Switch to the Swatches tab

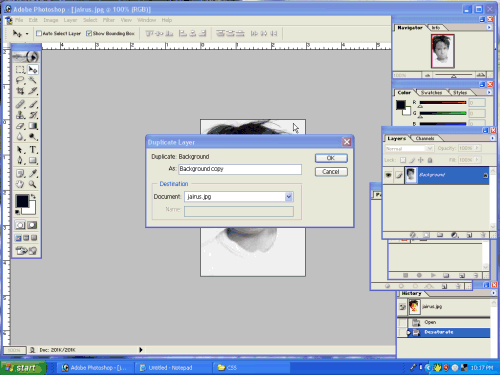(x=431, y=92)
